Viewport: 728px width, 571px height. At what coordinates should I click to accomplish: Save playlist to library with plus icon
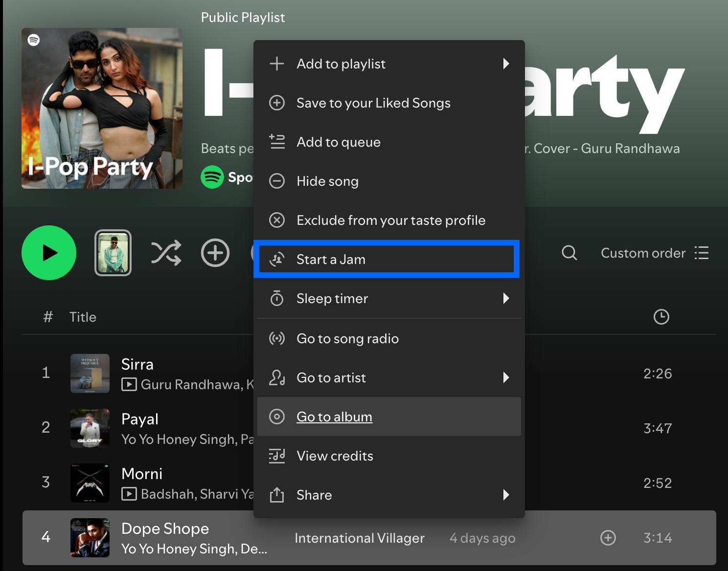[x=215, y=253]
